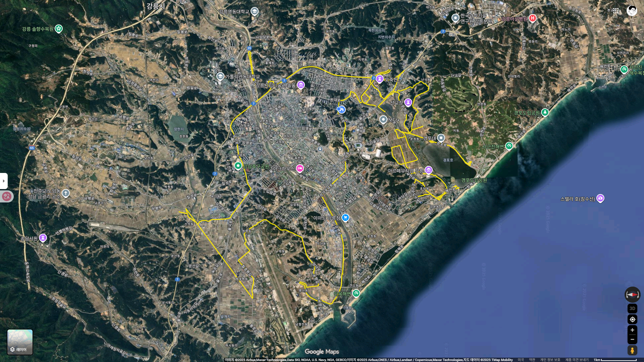The height and width of the screenshot is (362, 644).
Task: Select the 강릉아산병원 hospital marker
Action: [532, 18]
